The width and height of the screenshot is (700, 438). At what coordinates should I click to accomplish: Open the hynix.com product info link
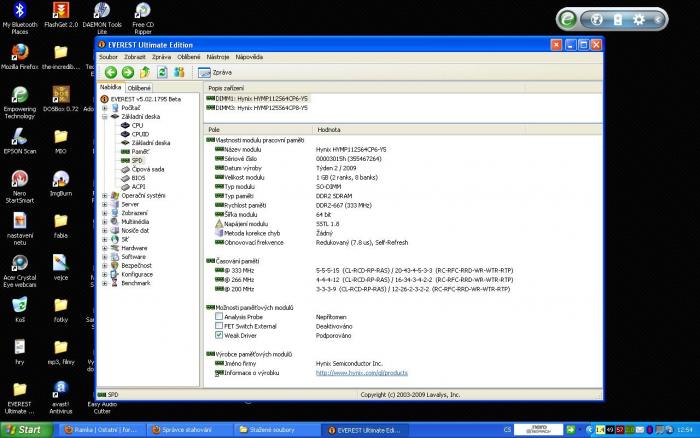point(362,372)
